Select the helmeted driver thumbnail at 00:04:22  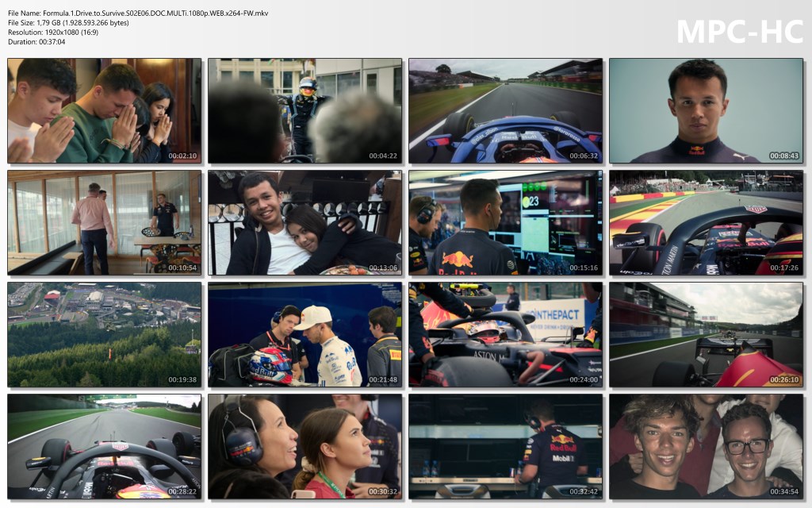click(x=305, y=110)
